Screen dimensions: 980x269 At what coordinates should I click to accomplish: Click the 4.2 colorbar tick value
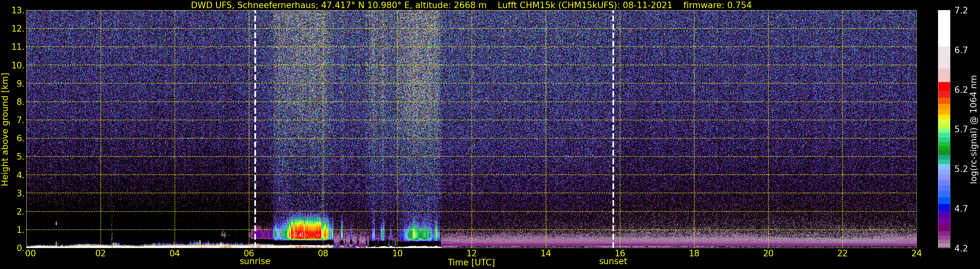[961, 248]
